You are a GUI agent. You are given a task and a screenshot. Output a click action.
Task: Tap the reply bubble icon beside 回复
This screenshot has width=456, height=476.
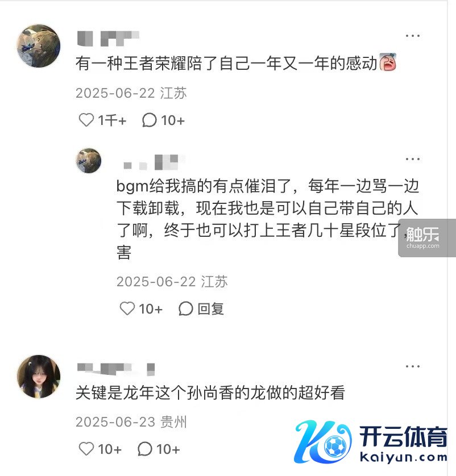click(x=185, y=309)
